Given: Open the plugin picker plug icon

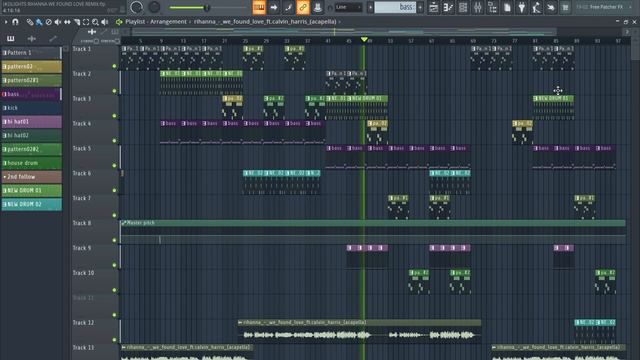Looking at the screenshot, I should coord(522,7).
